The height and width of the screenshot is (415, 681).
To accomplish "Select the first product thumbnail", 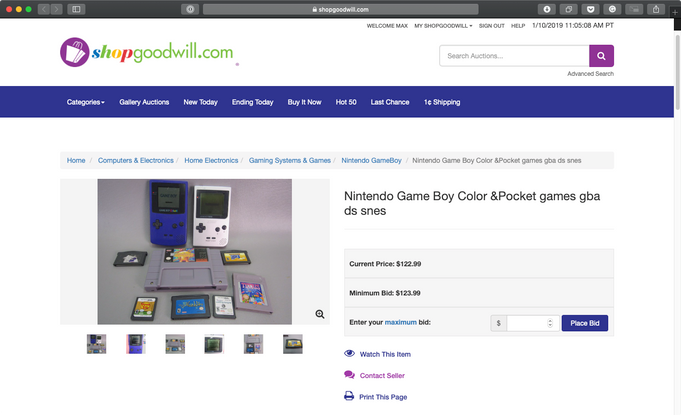I will [97, 344].
